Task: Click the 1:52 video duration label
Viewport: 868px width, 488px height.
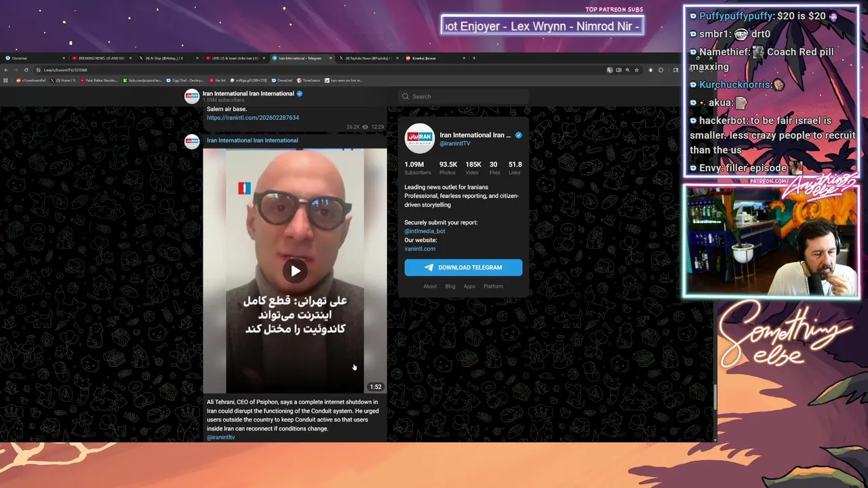Action: click(375, 387)
